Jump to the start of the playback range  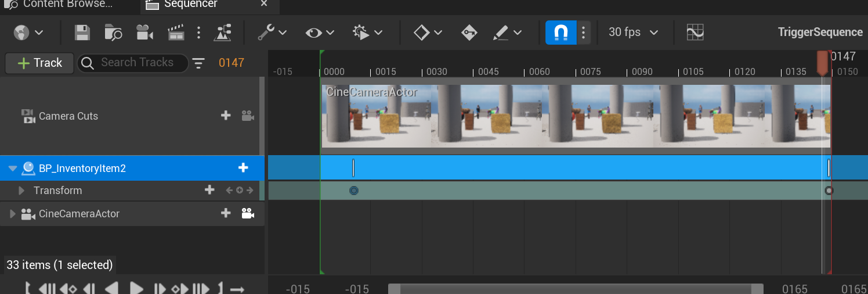pos(47,288)
